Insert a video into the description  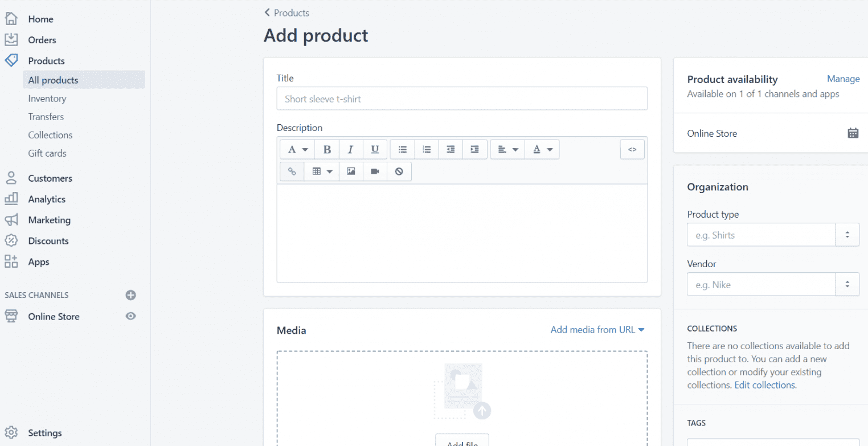374,171
